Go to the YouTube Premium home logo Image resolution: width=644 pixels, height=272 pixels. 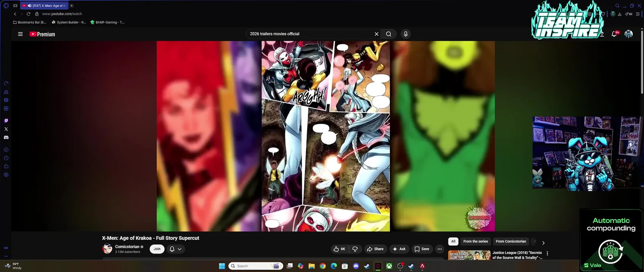click(x=42, y=34)
